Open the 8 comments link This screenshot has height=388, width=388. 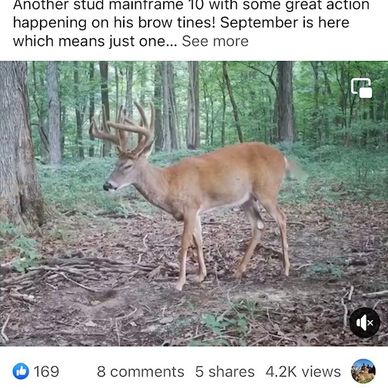pos(140,372)
